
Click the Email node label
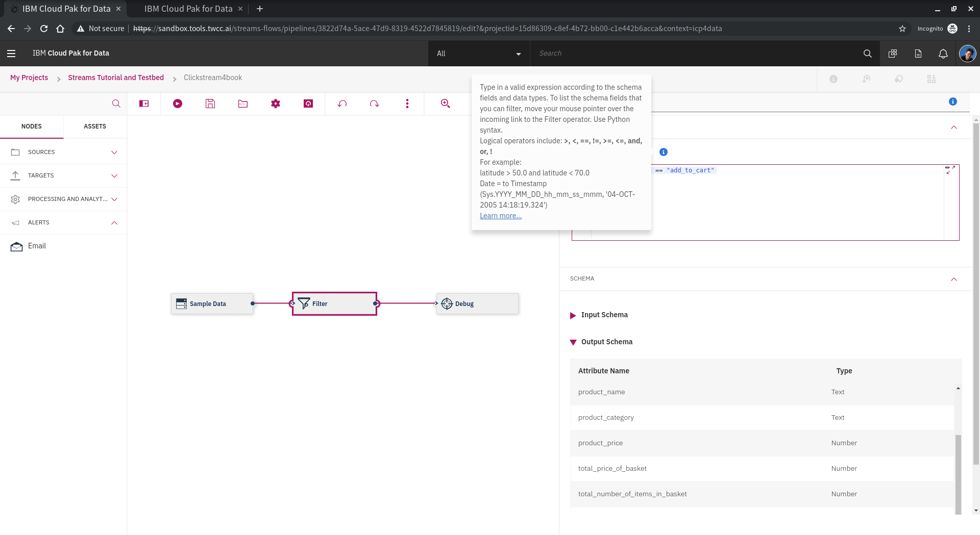point(37,246)
